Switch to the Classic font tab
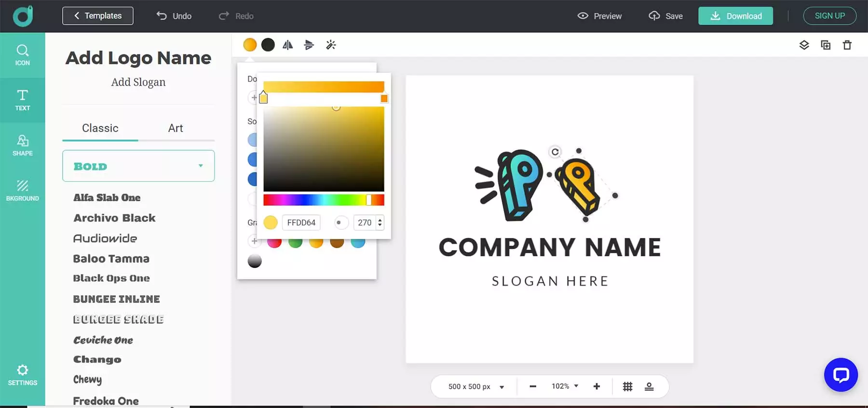Screen dimensions: 868x408 coord(100,128)
